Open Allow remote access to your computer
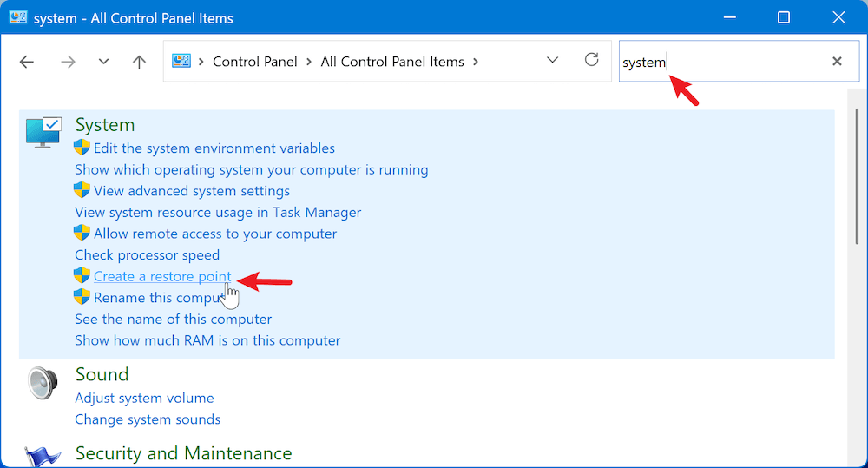868x468 pixels. tap(214, 234)
